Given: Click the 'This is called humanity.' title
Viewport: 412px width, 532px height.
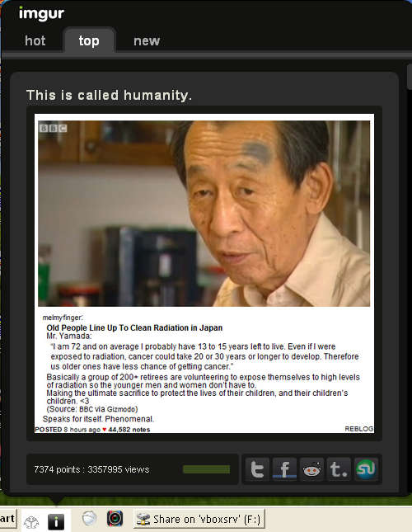Looking at the screenshot, I should tap(109, 95).
